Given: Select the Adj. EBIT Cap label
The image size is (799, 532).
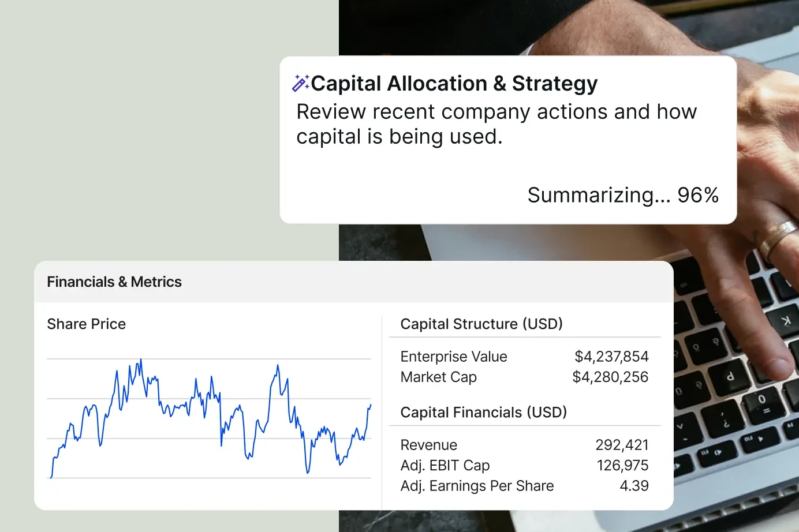Looking at the screenshot, I should (445, 465).
